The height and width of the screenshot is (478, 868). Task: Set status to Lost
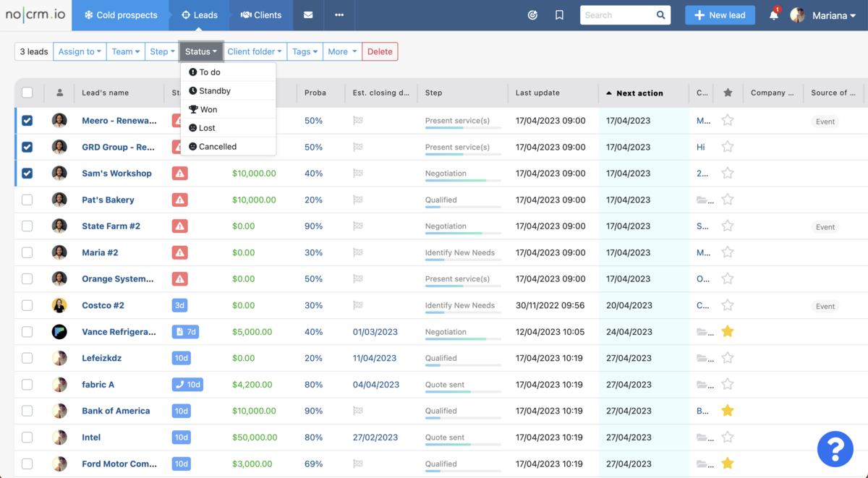point(228,128)
